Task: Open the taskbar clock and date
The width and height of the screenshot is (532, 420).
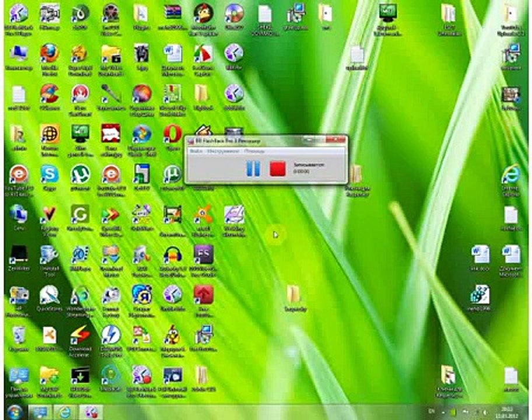Action: coord(506,412)
